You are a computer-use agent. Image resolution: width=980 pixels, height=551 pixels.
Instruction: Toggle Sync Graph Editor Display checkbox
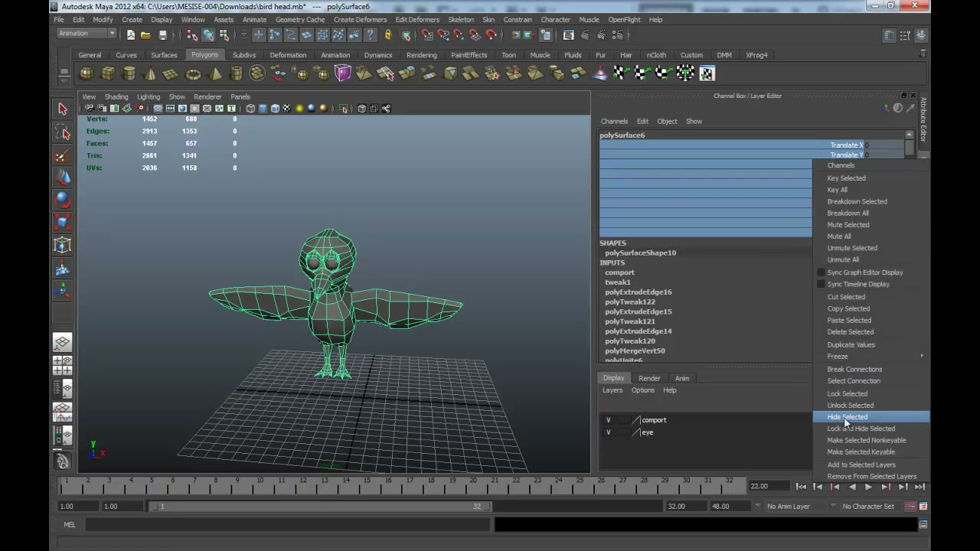pos(821,272)
